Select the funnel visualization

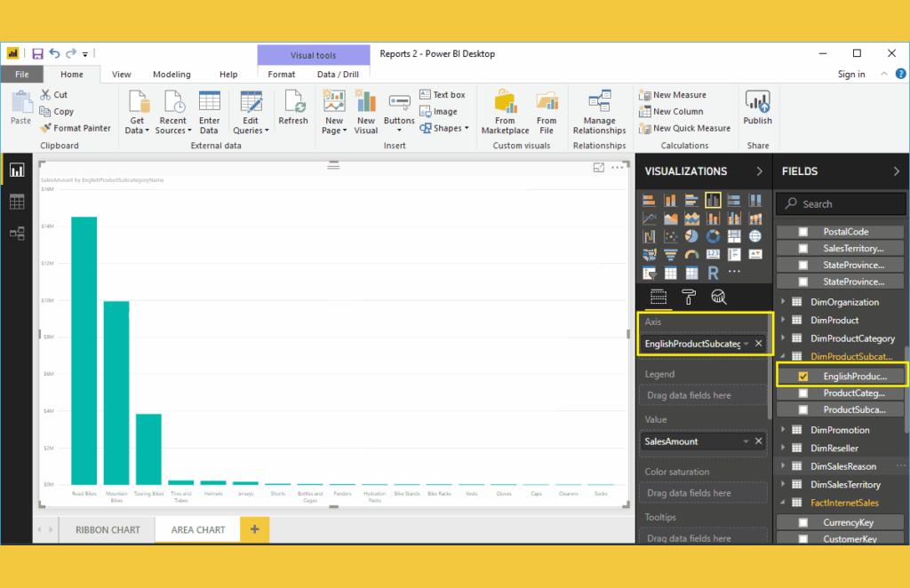[670, 254]
